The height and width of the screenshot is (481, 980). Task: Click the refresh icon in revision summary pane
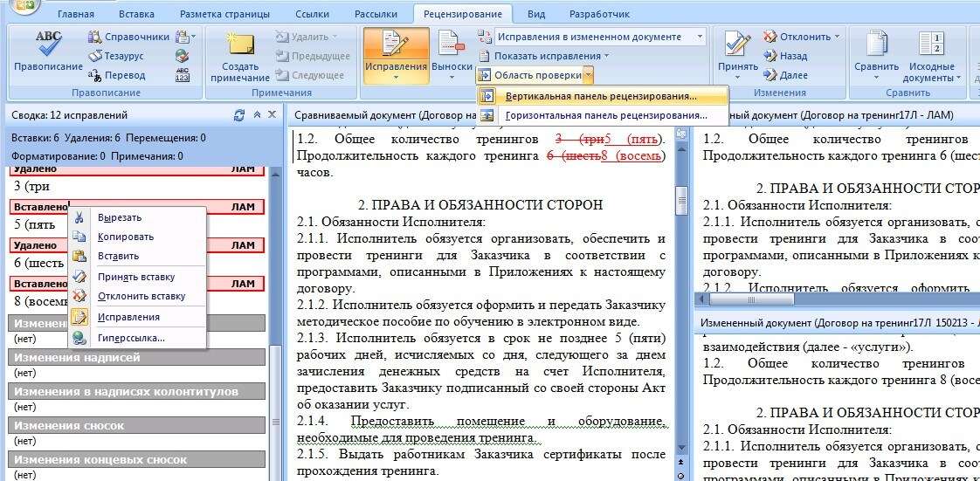coord(239,115)
